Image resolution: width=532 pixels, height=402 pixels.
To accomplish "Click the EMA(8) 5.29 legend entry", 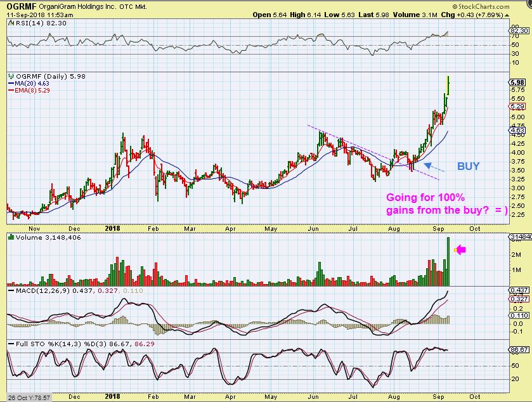I will pyautogui.click(x=32, y=91).
